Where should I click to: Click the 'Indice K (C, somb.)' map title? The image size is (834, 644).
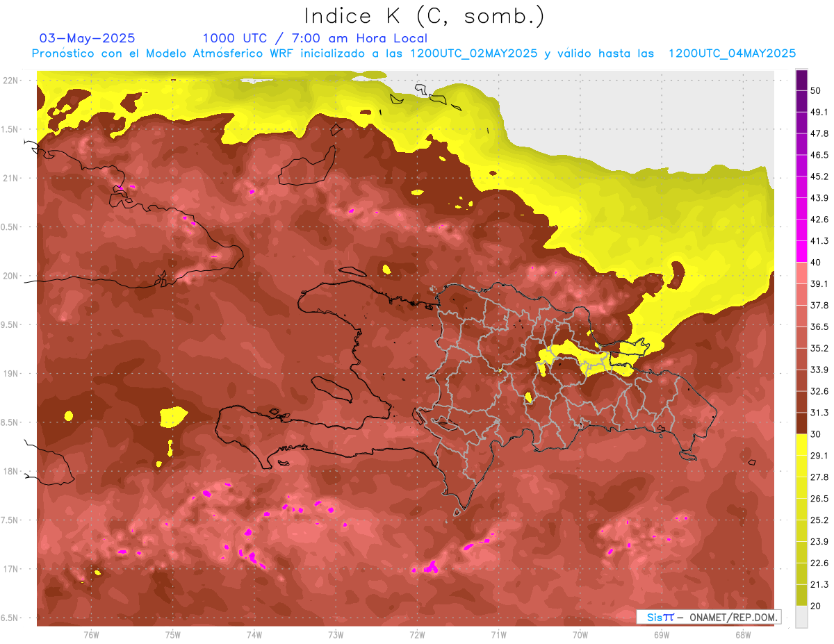coord(425,16)
